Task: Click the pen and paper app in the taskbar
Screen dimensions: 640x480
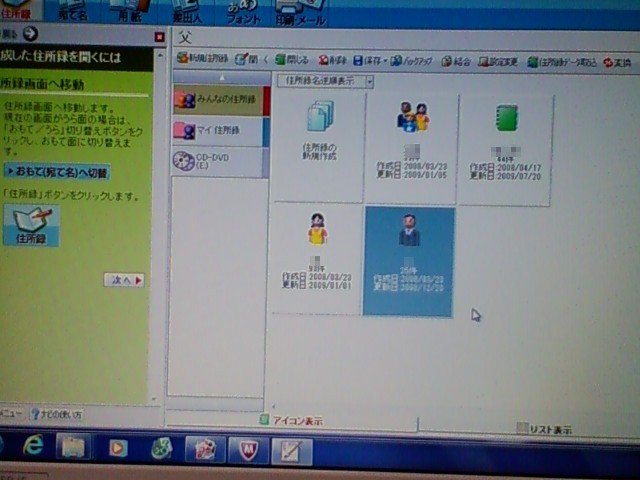Action: tap(292, 451)
